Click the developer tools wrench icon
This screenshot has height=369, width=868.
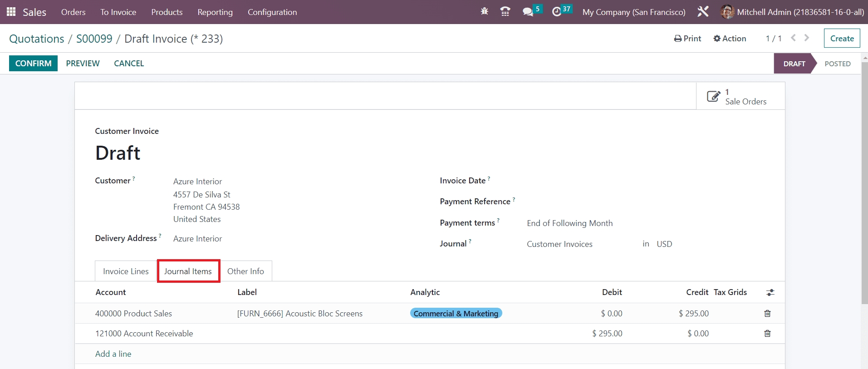click(703, 12)
